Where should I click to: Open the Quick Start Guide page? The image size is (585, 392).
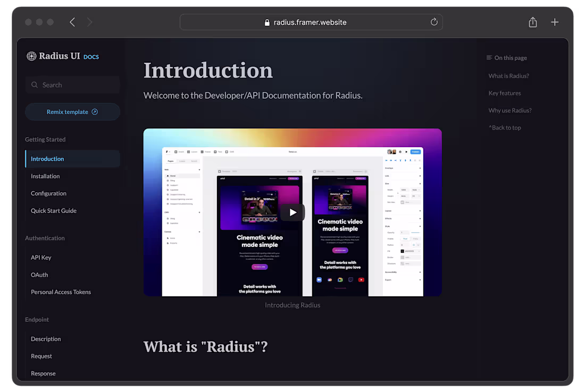[53, 210]
